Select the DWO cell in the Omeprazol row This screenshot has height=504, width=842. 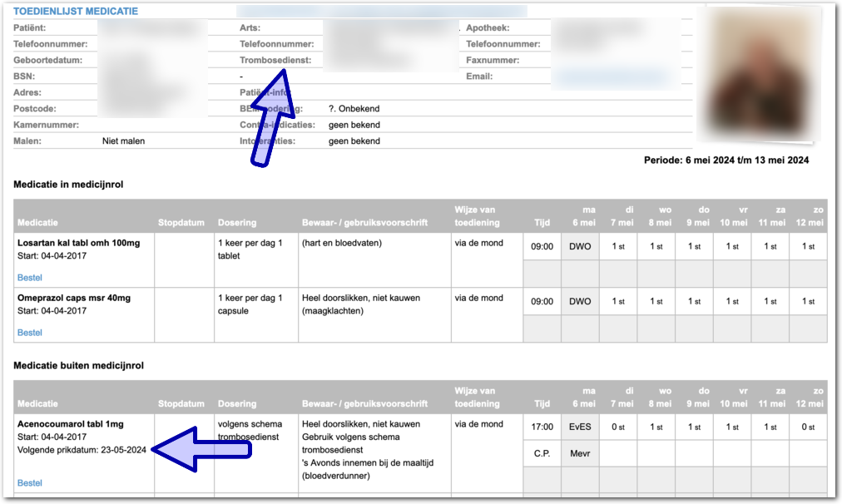(x=580, y=302)
